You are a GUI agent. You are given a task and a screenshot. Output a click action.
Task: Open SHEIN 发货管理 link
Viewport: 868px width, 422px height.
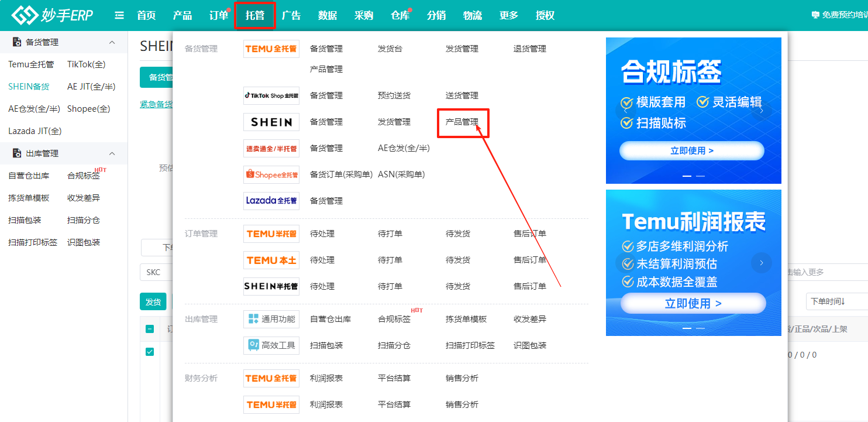[394, 122]
